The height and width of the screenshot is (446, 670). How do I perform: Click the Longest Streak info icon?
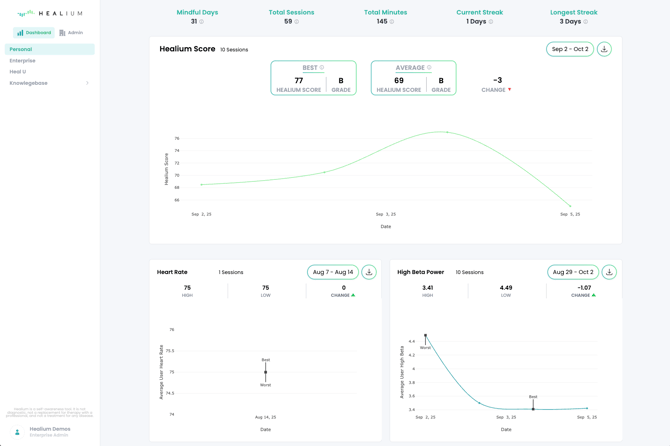pyautogui.click(x=586, y=22)
